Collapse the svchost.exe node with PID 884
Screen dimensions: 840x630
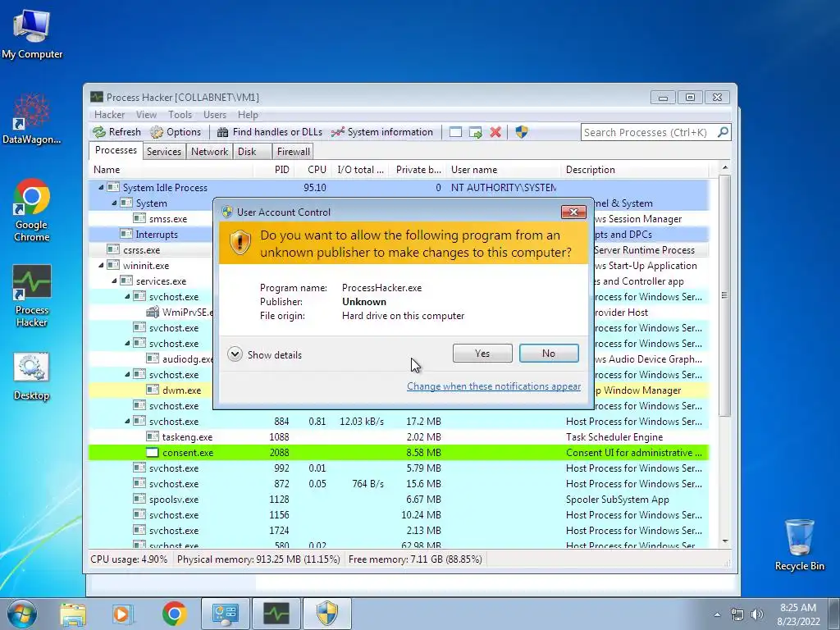[x=127, y=421]
